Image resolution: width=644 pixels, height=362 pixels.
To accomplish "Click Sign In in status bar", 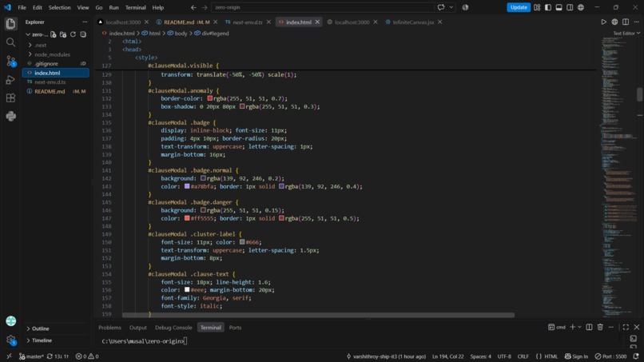I will tap(576, 356).
